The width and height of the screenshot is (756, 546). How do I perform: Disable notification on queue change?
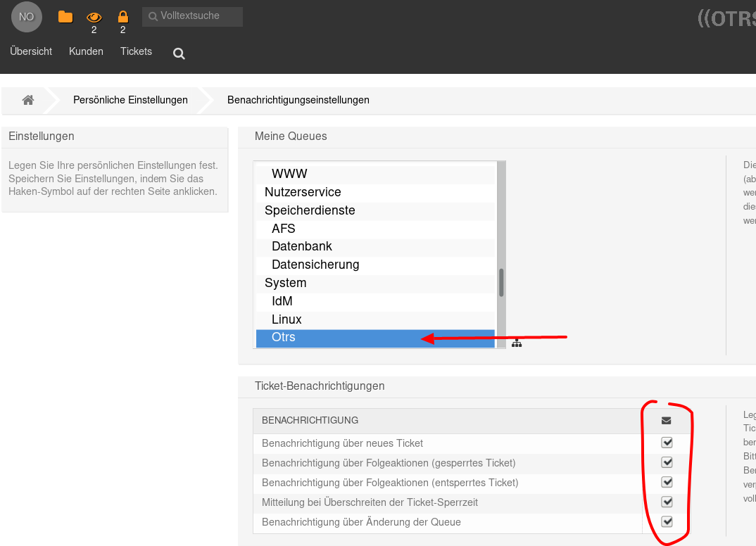pos(667,521)
